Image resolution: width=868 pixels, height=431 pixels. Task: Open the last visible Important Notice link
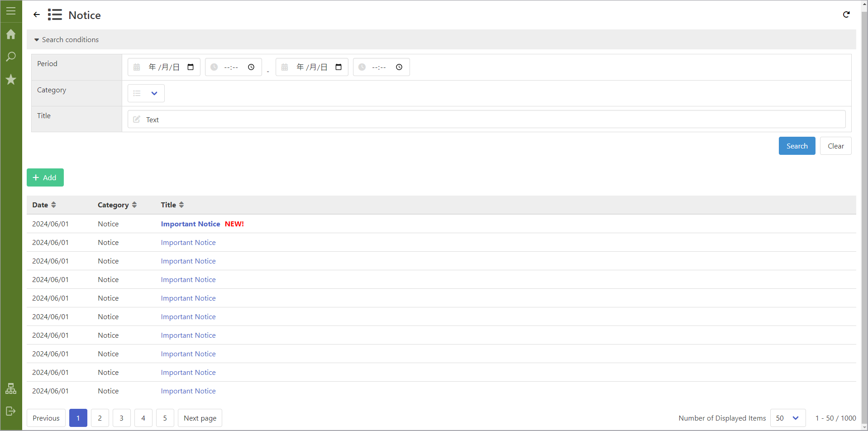[x=188, y=391]
